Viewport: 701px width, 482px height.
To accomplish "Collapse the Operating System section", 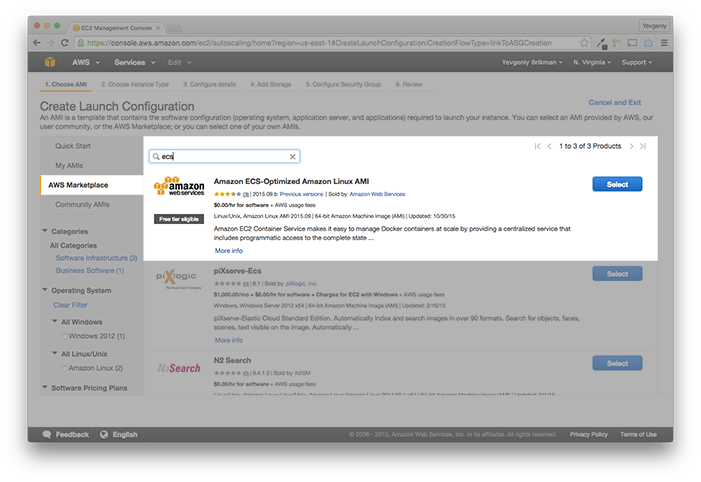I will (45, 290).
